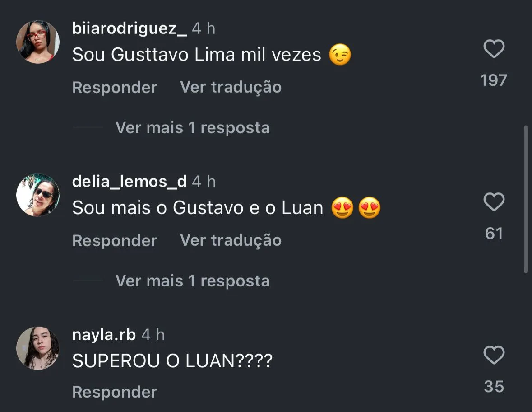Open username delia_lemos_d link
This screenshot has width=532, height=412.
coord(129,181)
